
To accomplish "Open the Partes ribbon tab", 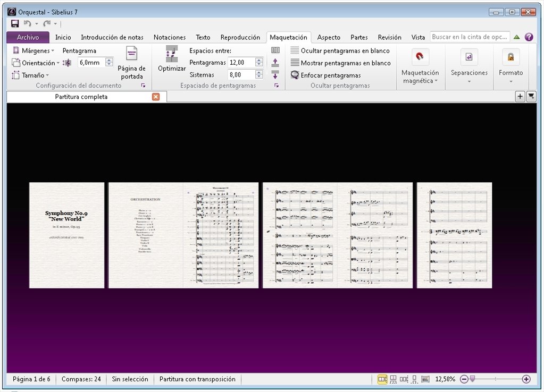I will [x=359, y=37].
